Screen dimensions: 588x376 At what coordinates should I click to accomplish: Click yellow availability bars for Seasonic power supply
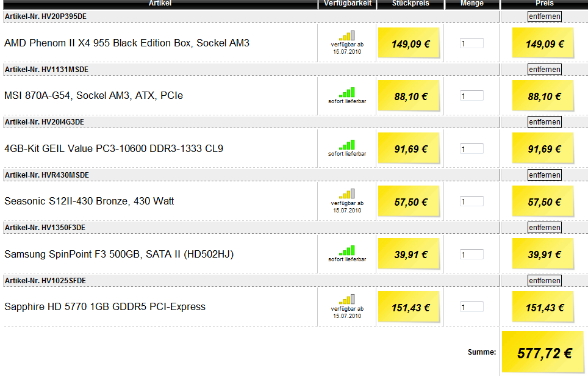pyautogui.click(x=347, y=193)
